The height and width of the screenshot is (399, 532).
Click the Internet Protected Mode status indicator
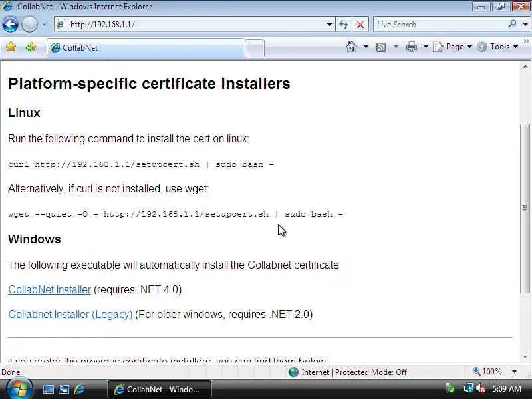click(x=347, y=372)
